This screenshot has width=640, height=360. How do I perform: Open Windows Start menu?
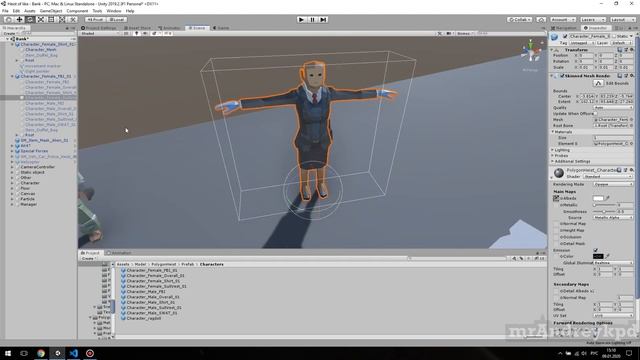coord(8,353)
